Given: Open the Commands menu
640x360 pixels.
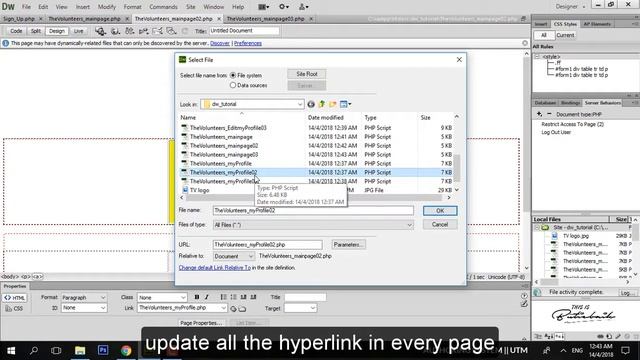Looking at the screenshot, I should pos(163,7).
